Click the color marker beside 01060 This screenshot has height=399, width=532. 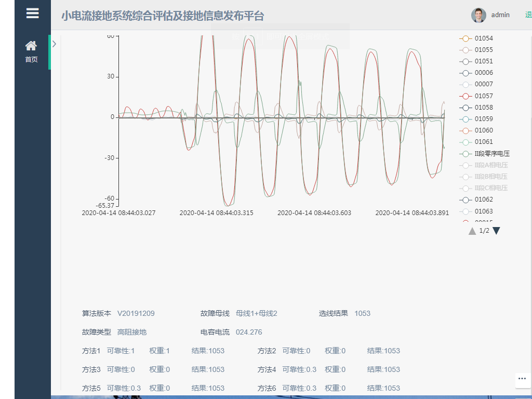466,130
